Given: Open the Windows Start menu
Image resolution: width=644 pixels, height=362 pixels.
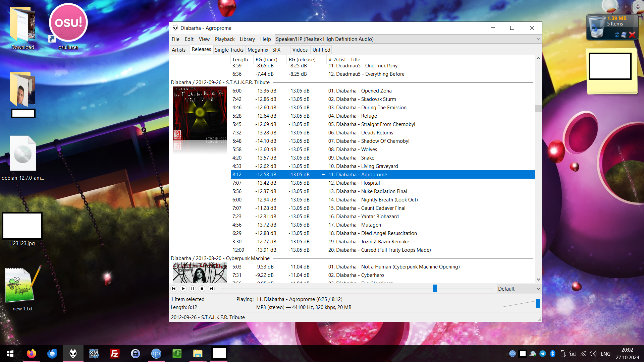Looking at the screenshot, I should click(x=10, y=354).
